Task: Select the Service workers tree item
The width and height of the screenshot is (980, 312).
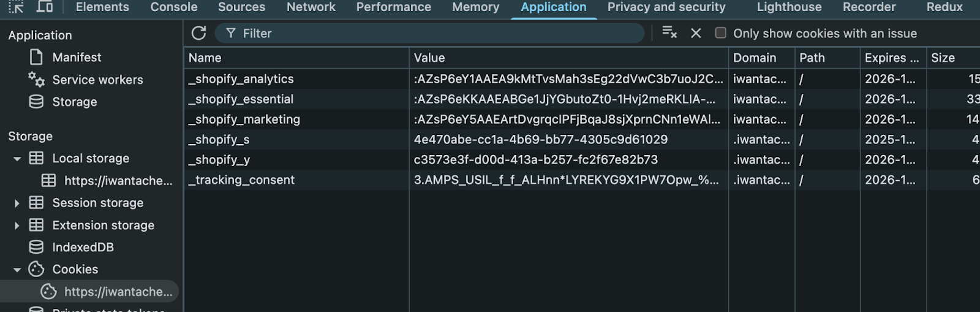Action: [x=97, y=80]
